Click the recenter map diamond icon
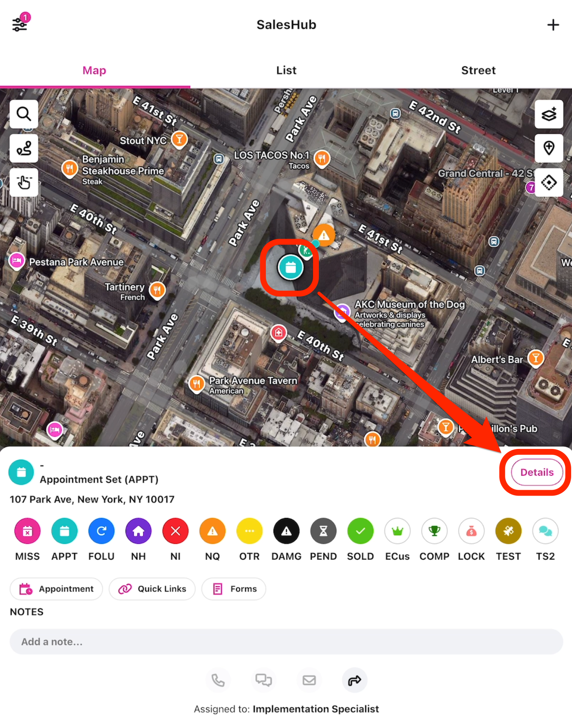Viewport: 572px width, 728px height. [x=549, y=182]
